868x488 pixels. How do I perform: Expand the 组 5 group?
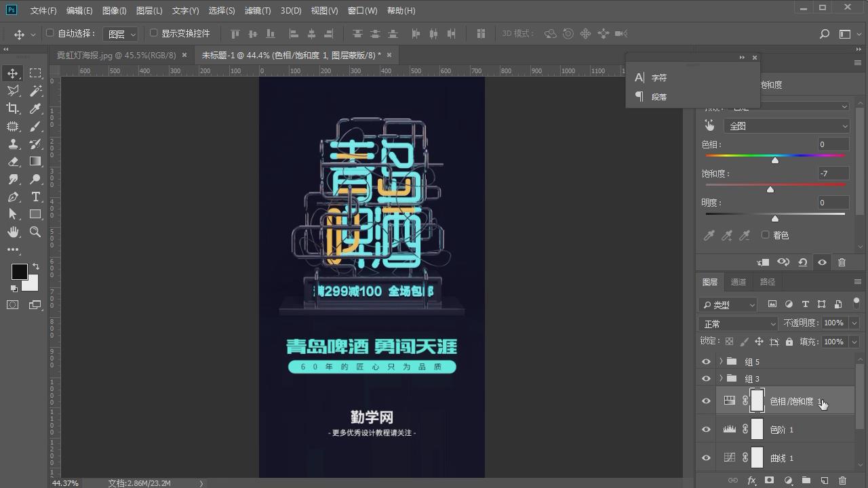click(x=721, y=362)
